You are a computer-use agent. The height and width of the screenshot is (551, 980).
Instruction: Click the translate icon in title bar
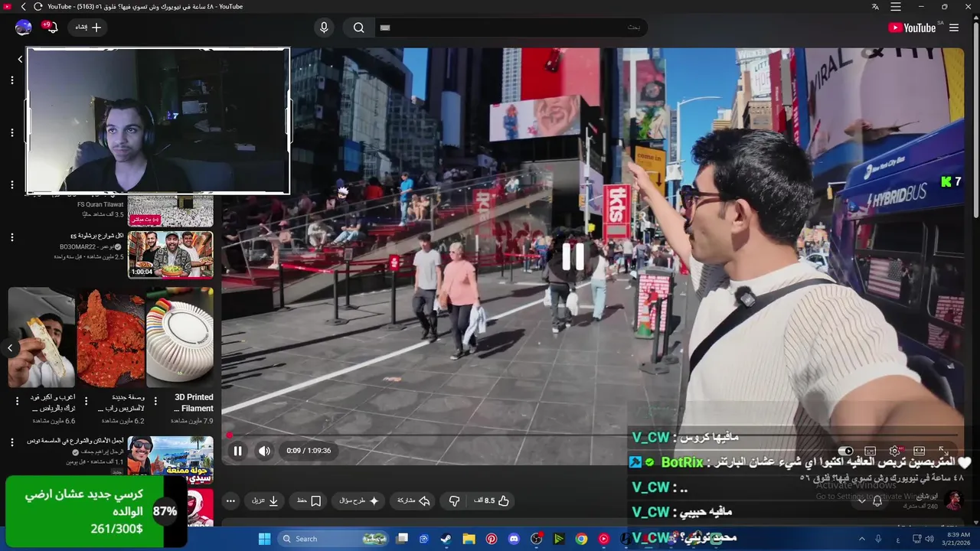tap(875, 7)
